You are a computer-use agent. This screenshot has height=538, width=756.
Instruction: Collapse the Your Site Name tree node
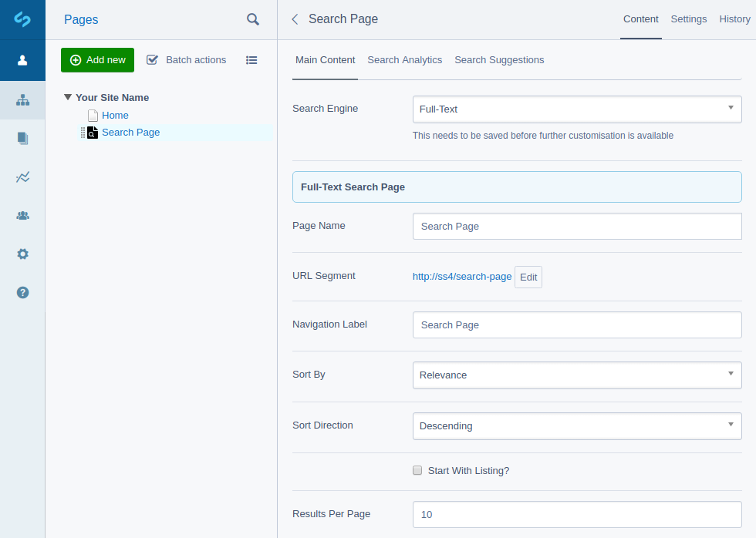point(68,97)
